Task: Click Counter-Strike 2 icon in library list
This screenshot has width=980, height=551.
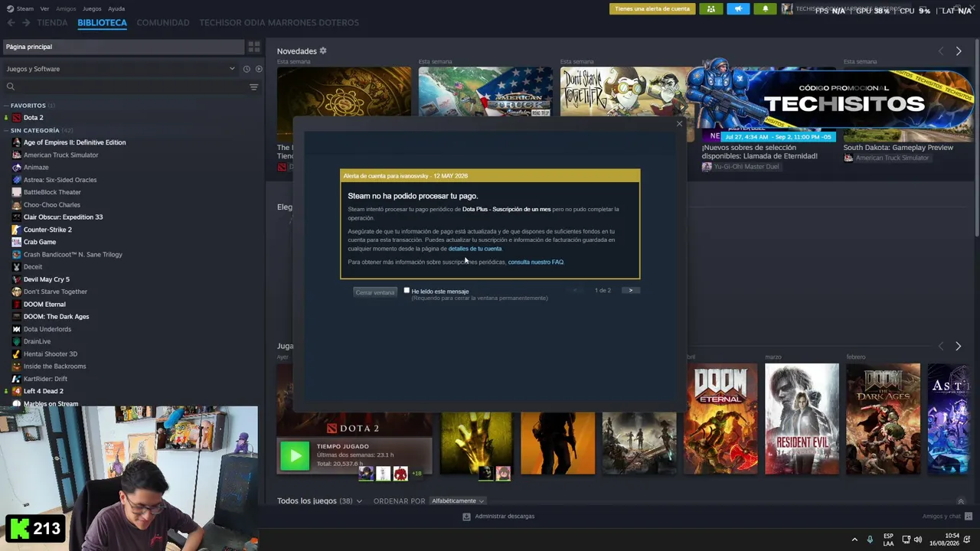Action: pos(17,230)
